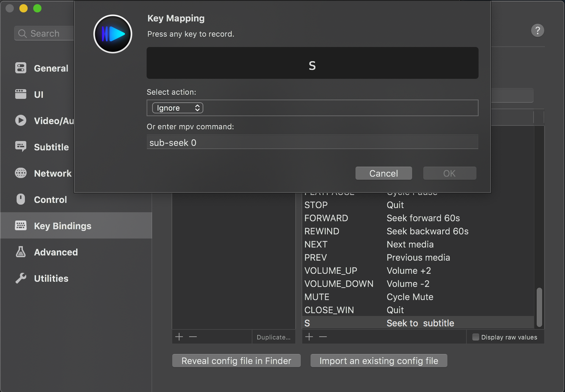Viewport: 565px width, 392px height.
Task: Click the Network globe icon
Action: [x=21, y=173]
